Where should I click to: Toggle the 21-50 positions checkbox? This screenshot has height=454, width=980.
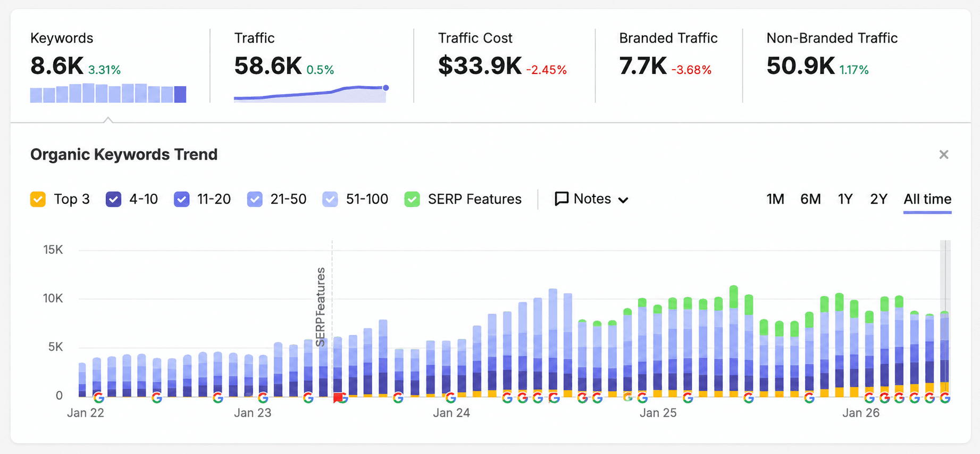255,200
